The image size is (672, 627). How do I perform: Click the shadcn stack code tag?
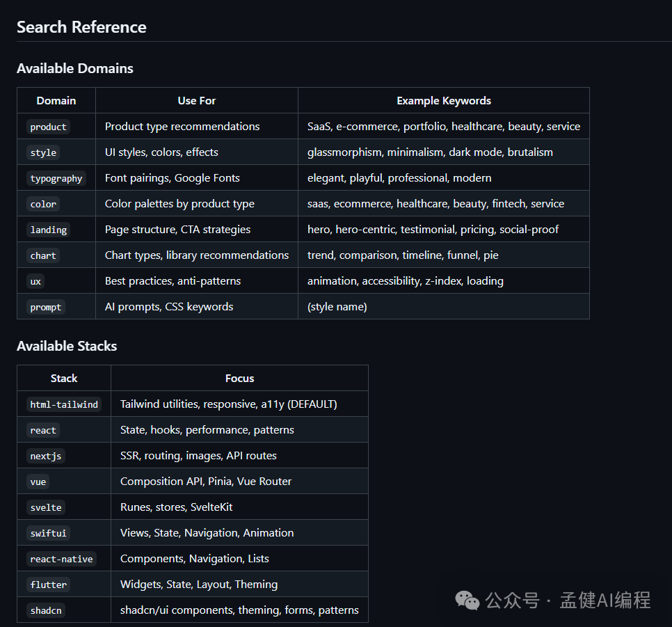pos(46,610)
